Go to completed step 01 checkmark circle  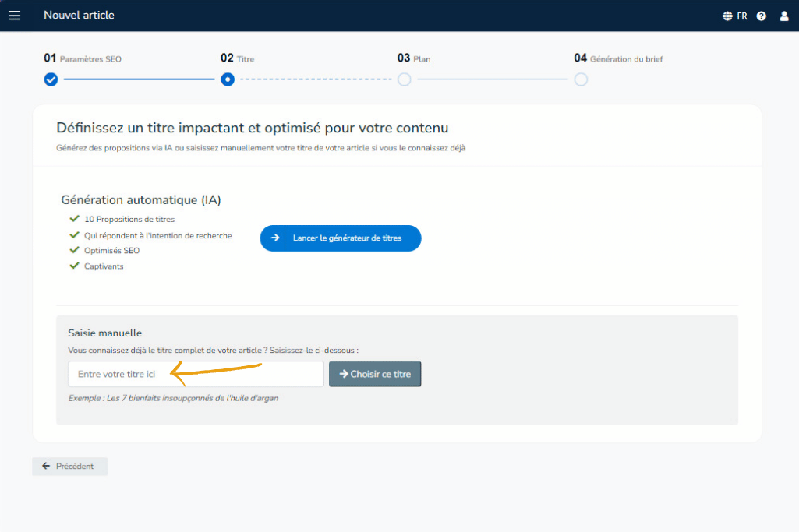click(51, 79)
